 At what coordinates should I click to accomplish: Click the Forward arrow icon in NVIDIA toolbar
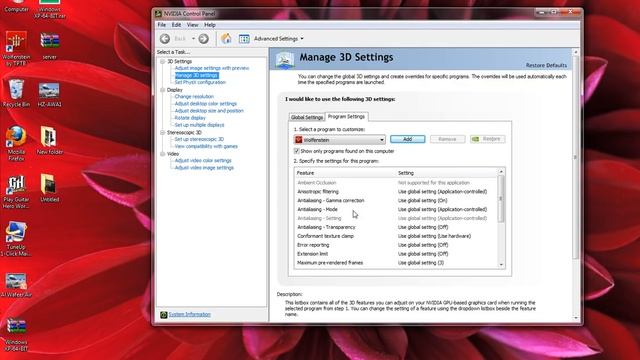[x=203, y=39]
